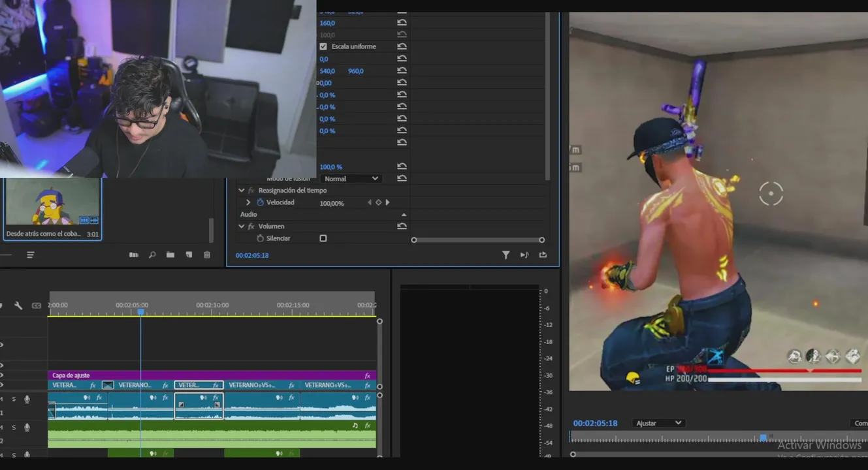Click the fx badge on Capa de ajuste
This screenshot has width=868, height=470.
pos(368,375)
